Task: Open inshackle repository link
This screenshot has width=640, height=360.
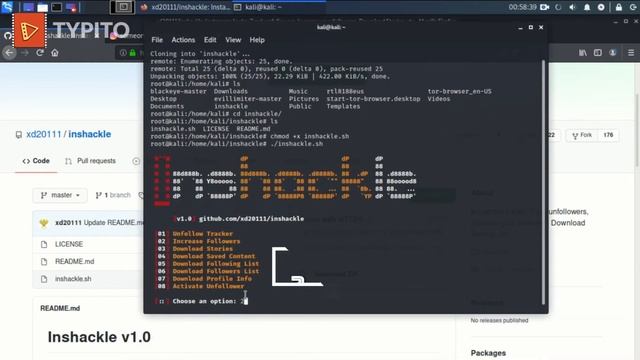Action: tap(89, 134)
